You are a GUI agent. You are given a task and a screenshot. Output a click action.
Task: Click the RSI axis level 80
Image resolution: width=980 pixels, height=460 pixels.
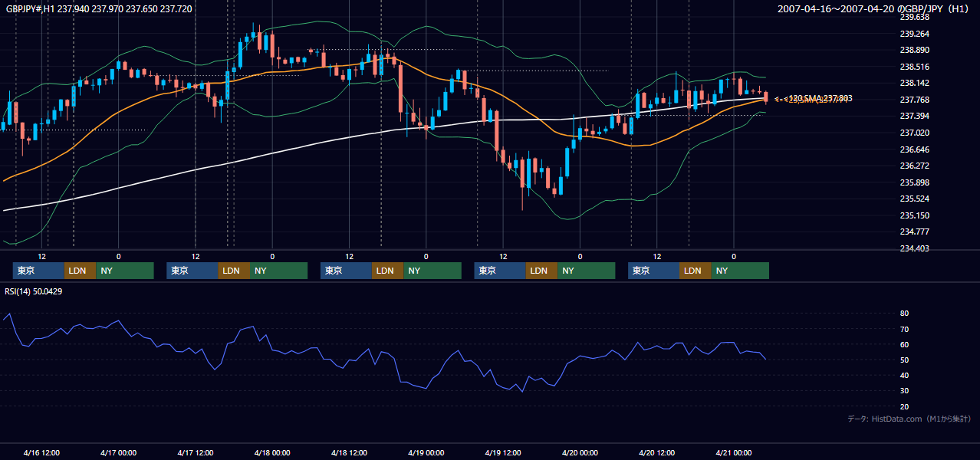pos(905,314)
